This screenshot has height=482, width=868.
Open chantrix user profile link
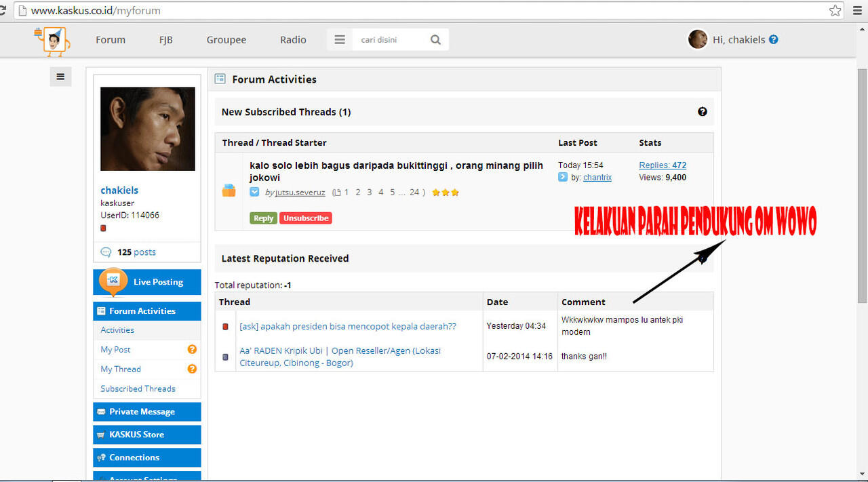(597, 178)
